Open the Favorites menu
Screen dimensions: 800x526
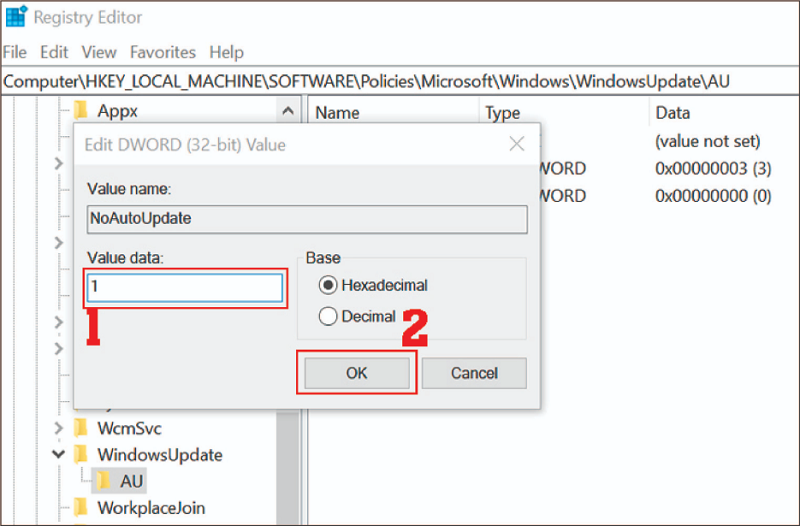coord(162,52)
